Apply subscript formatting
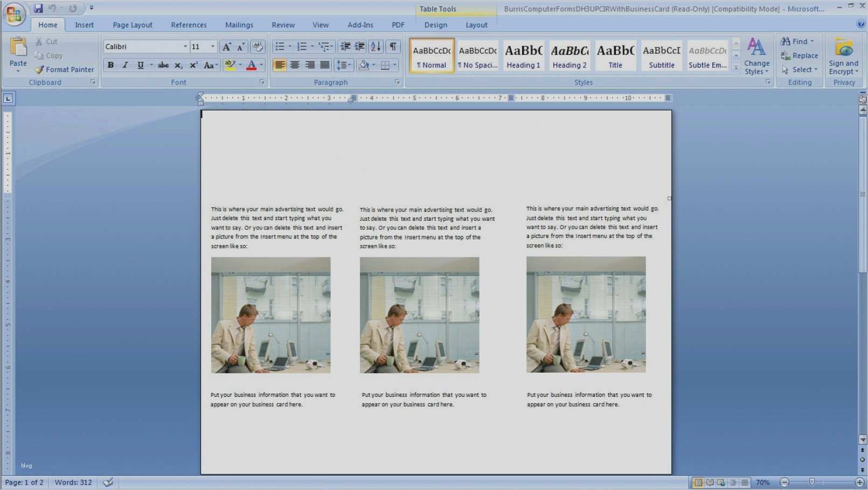The image size is (868, 490). coord(178,65)
